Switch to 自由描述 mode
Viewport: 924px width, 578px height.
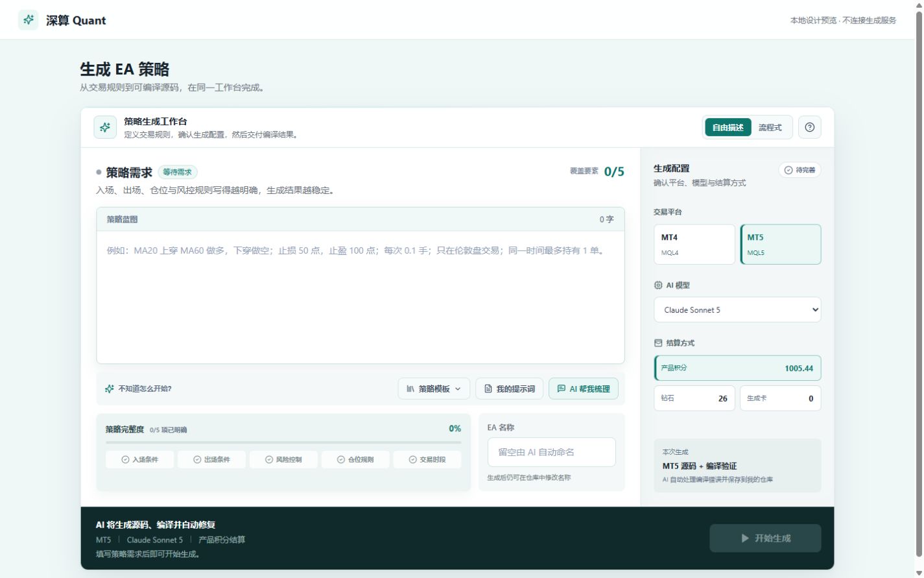tap(728, 128)
